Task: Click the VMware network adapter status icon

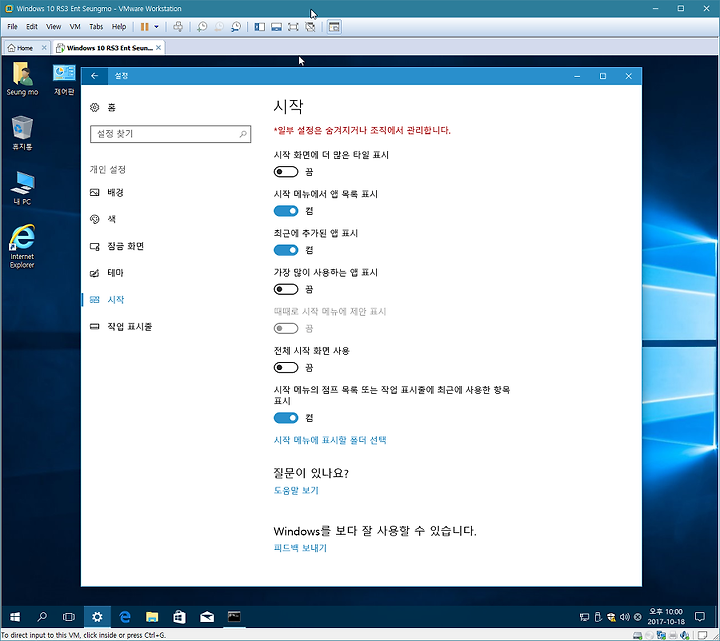Action: [x=661, y=635]
